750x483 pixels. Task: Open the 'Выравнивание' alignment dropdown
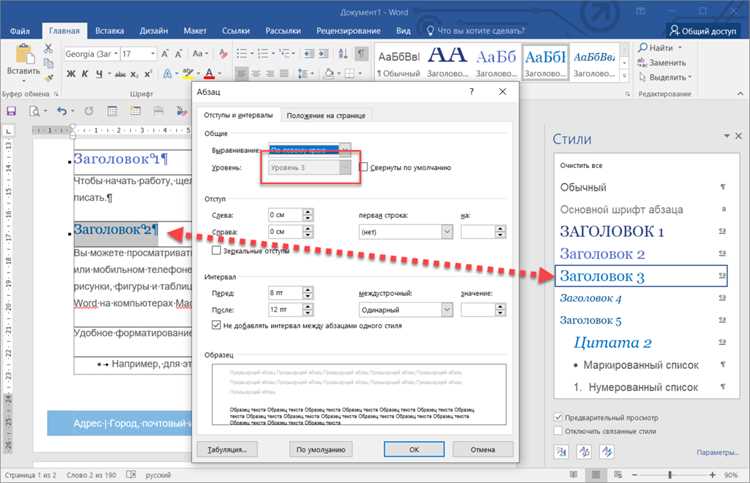point(345,150)
